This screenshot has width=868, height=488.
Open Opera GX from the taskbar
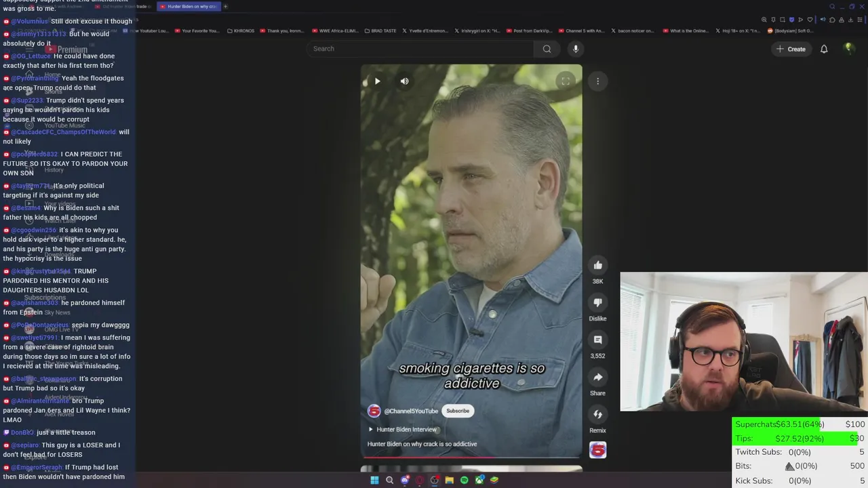pos(420,480)
